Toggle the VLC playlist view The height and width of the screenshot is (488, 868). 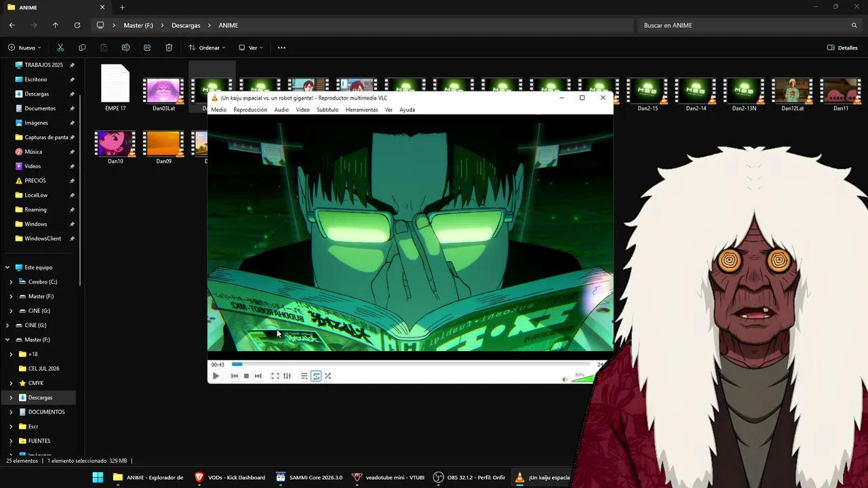(304, 376)
